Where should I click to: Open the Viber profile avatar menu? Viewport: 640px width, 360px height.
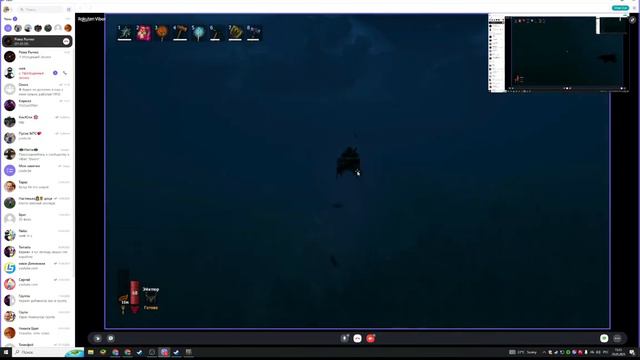(7, 9)
